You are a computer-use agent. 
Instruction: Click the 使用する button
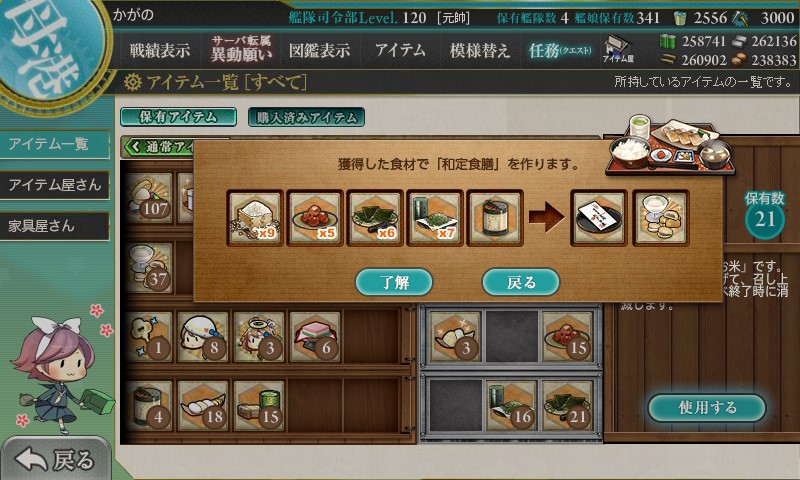707,407
